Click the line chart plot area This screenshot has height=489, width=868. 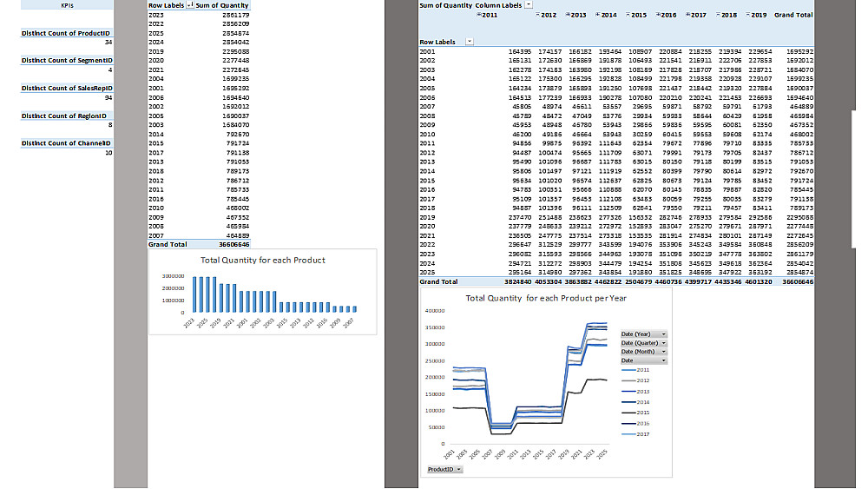click(x=529, y=377)
